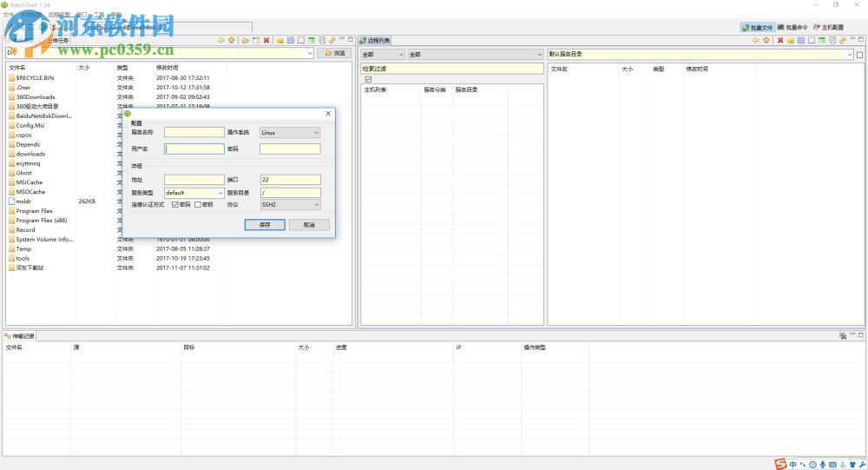868x470 pixels.
Task: Switch to the 批量文件 tab
Action: pos(757,27)
